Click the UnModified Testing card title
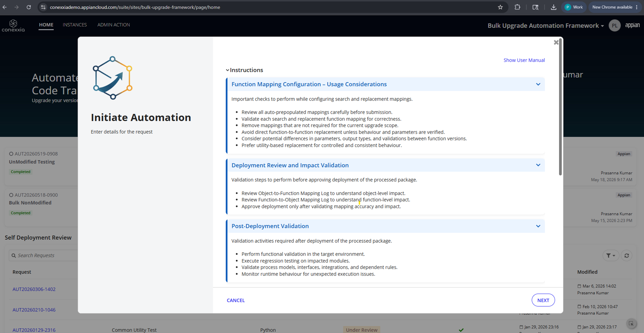Screen dimensions: 644x333 32,162
